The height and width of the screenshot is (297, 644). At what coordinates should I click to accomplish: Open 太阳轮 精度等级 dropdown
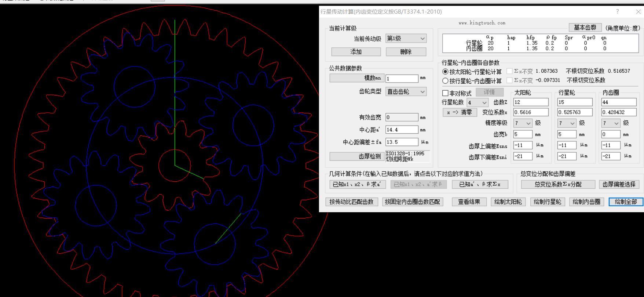(x=523, y=123)
